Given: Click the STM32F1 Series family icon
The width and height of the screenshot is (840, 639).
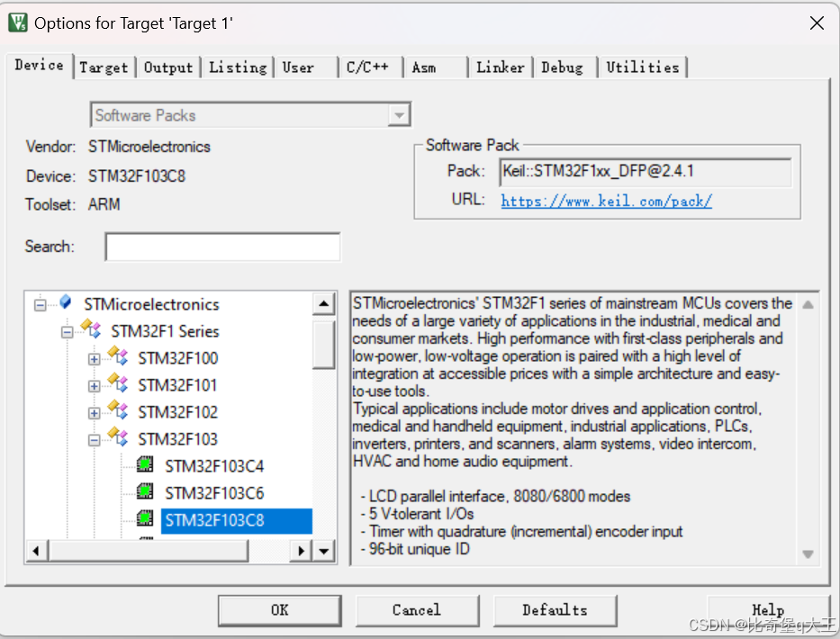Looking at the screenshot, I should click(x=91, y=328).
